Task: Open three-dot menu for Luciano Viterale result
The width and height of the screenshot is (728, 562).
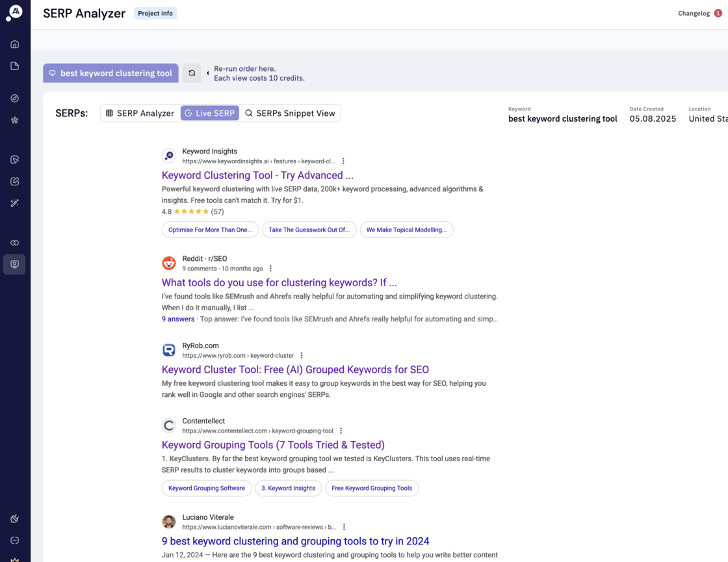Action: (x=344, y=527)
